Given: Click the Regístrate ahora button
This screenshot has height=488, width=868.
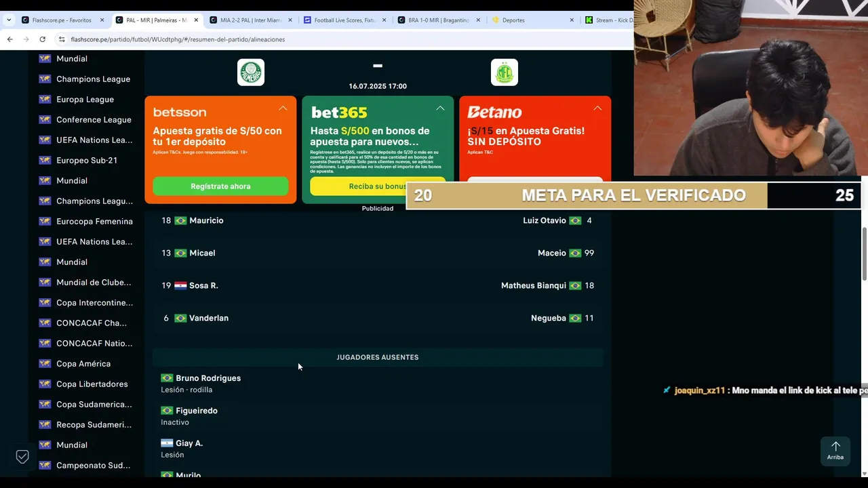Looking at the screenshot, I should 220,186.
